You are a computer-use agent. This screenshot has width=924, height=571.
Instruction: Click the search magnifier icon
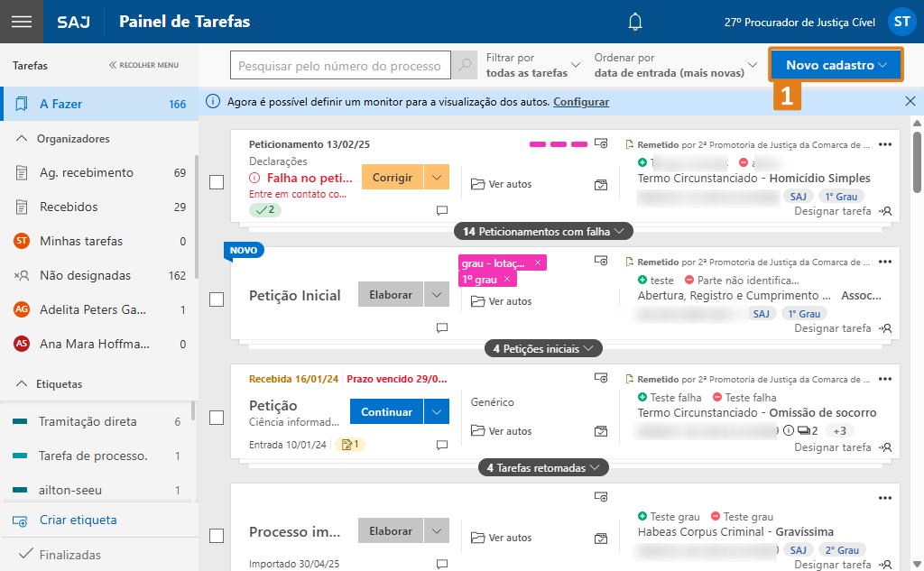tap(465, 66)
